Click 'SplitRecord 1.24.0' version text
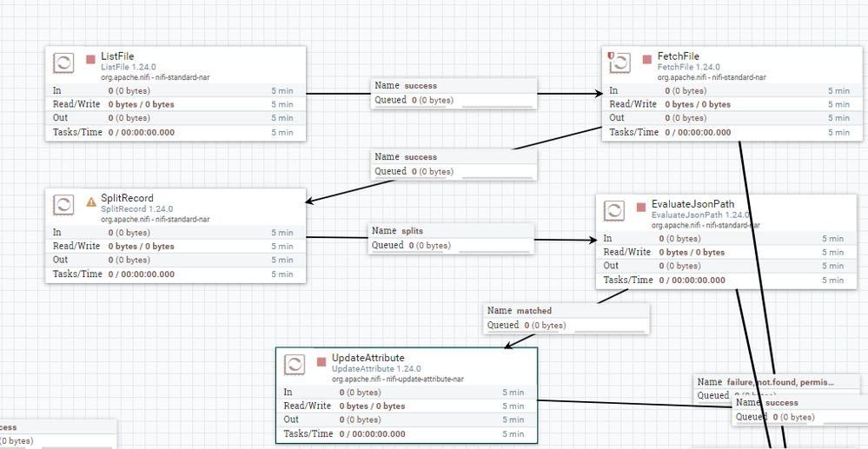This screenshot has height=449, width=868. 136,208
